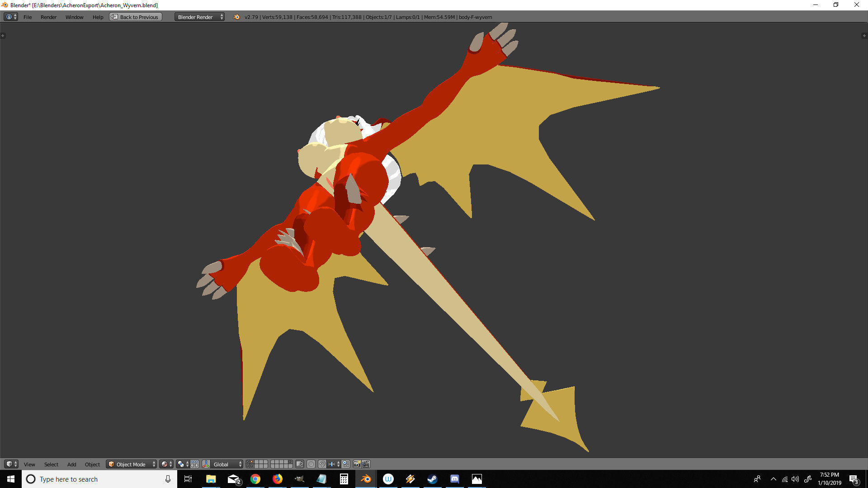Open the circular W app on taskbar
The image size is (868, 488).
388,479
